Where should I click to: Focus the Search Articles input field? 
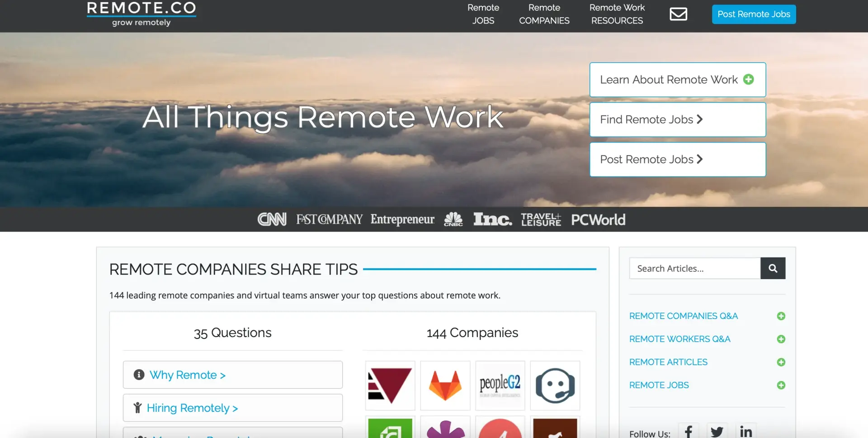click(x=695, y=268)
